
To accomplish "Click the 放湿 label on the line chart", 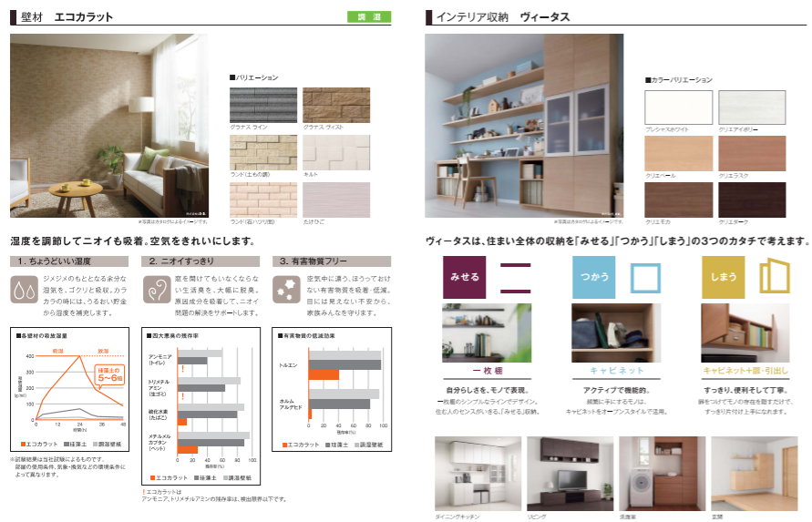I will pyautogui.click(x=104, y=351).
